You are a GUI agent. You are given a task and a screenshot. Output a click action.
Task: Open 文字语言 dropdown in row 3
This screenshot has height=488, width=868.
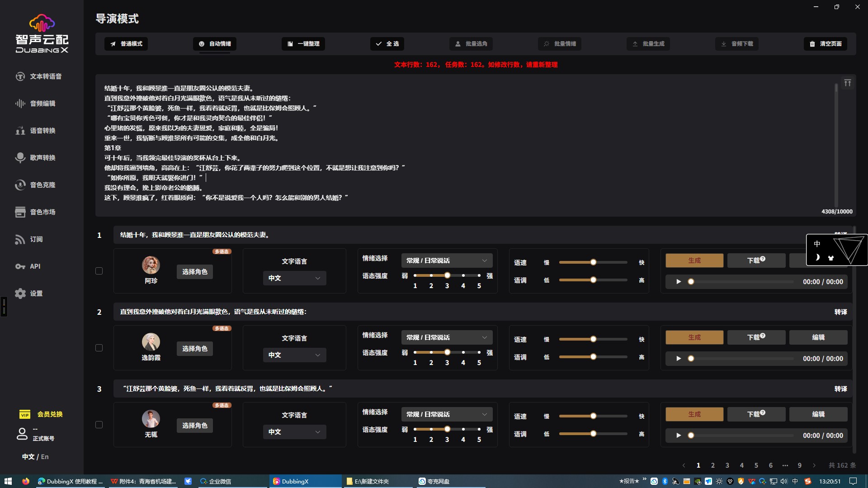click(294, 432)
